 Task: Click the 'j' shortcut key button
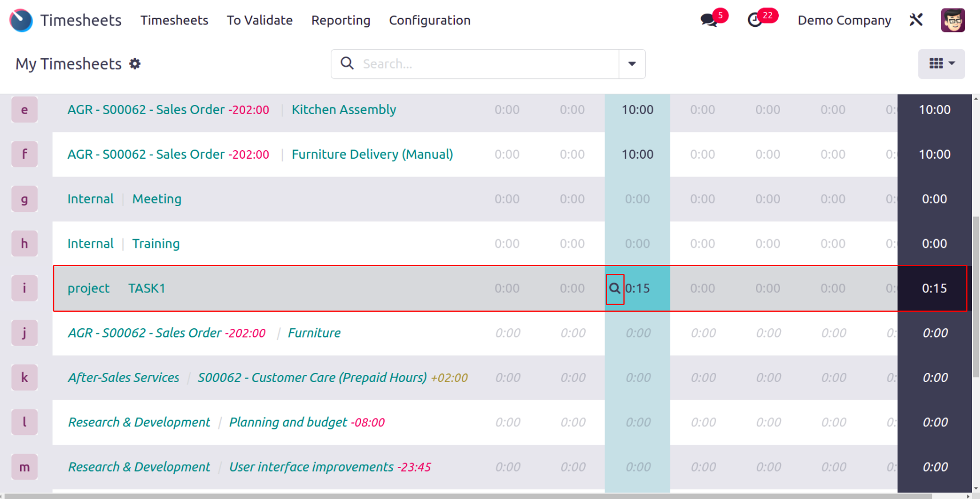(25, 333)
